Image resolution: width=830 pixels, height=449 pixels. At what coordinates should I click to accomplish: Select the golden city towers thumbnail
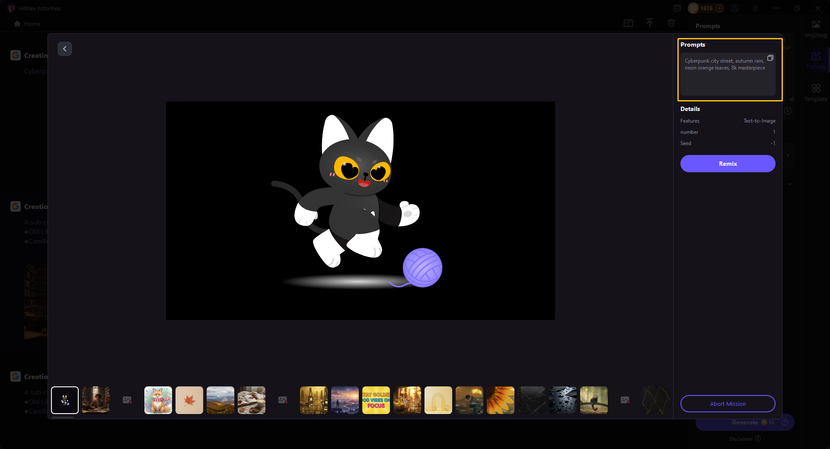pyautogui.click(x=314, y=400)
